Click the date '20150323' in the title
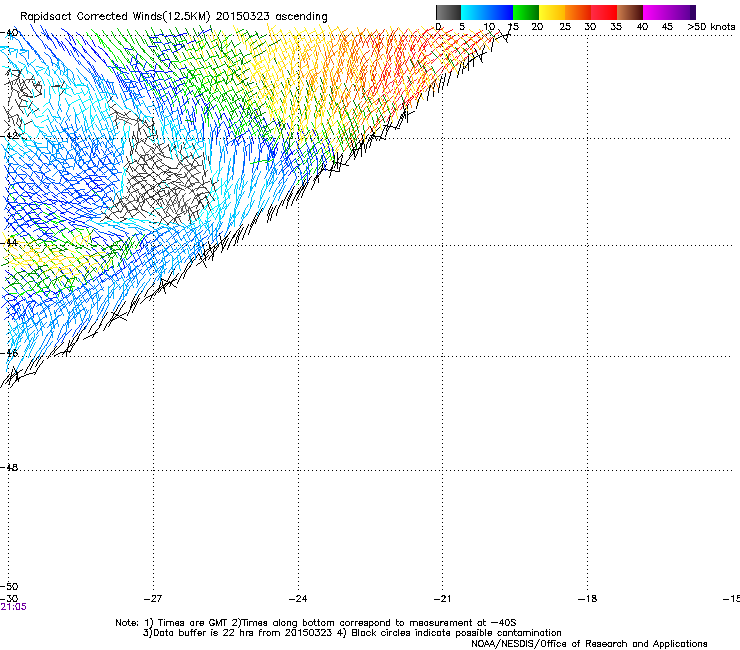The width and height of the screenshot is (740, 650). (x=243, y=17)
